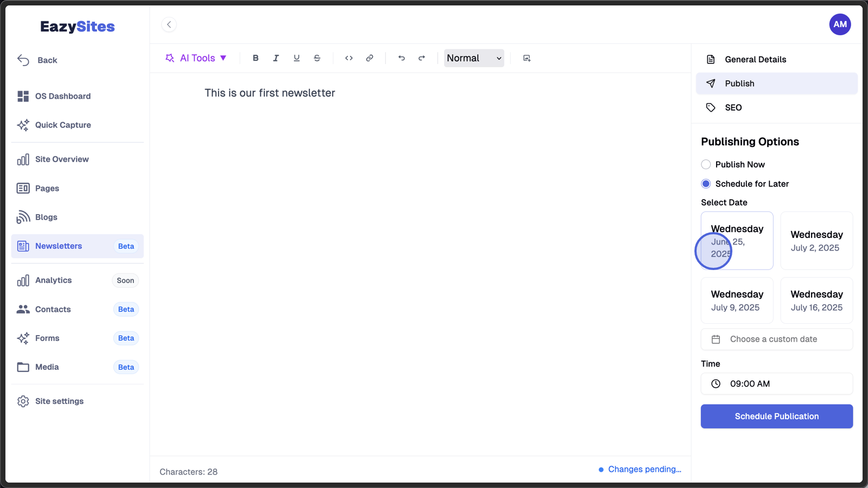The height and width of the screenshot is (488, 868).
Task: Open the Choose a custom date field
Action: [777, 339]
